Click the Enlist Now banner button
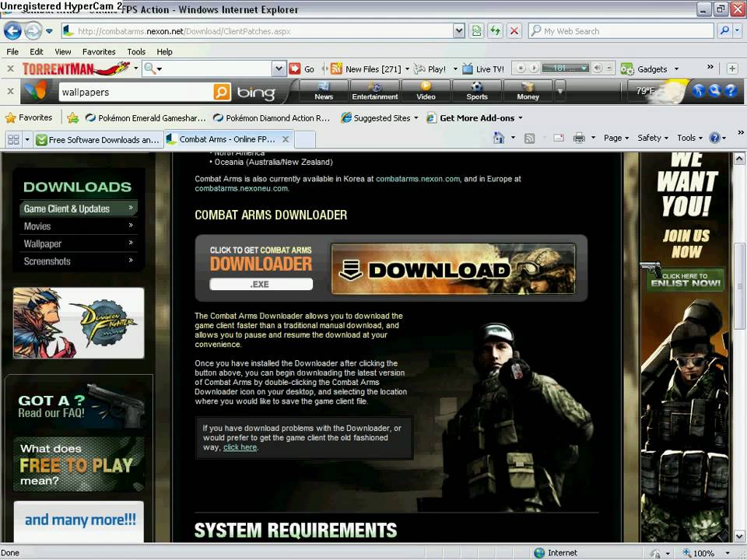This screenshot has width=747, height=560. point(685,278)
